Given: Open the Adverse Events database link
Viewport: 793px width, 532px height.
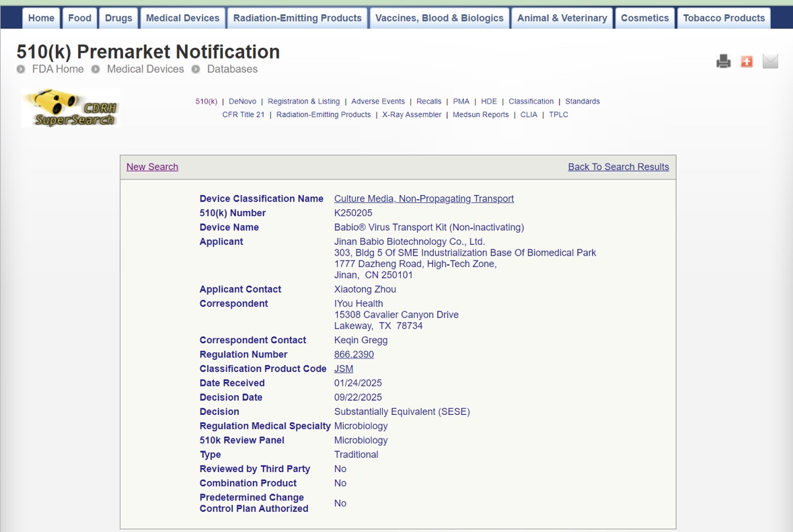Looking at the screenshot, I should (x=378, y=102).
